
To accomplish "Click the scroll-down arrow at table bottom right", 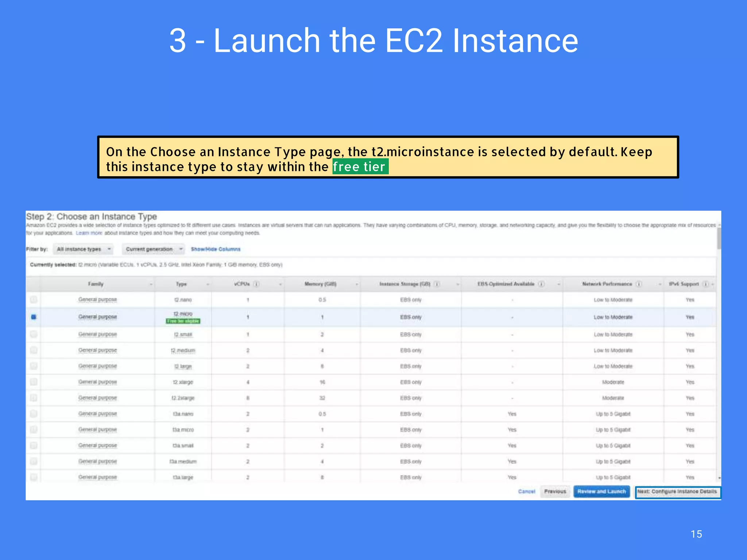I will click(x=719, y=478).
